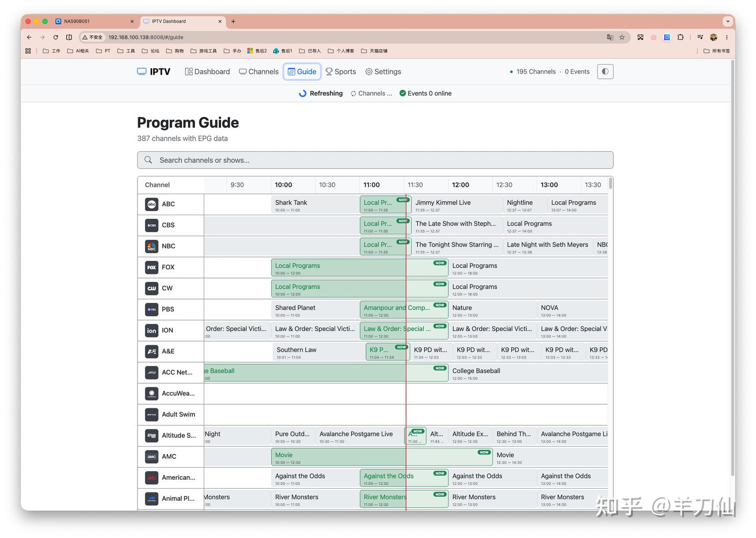Viewport: 756px width, 538px height.
Task: Click the CW channel logo
Action: (152, 288)
